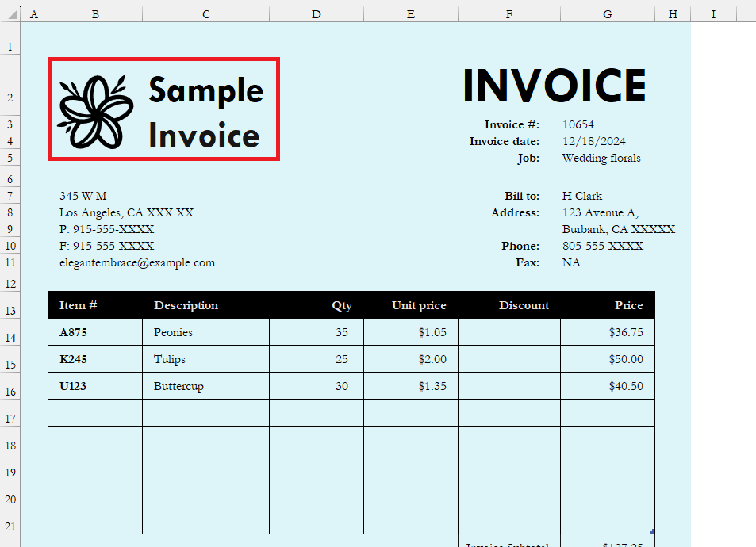
Task: Select the 'Los Angeles, CA XXX XX' cell
Action: [126, 212]
